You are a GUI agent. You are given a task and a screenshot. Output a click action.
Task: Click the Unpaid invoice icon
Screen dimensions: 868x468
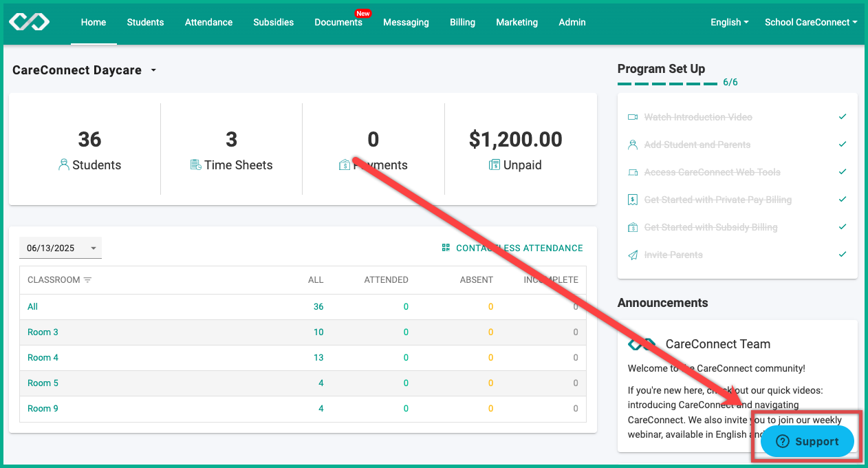495,165
